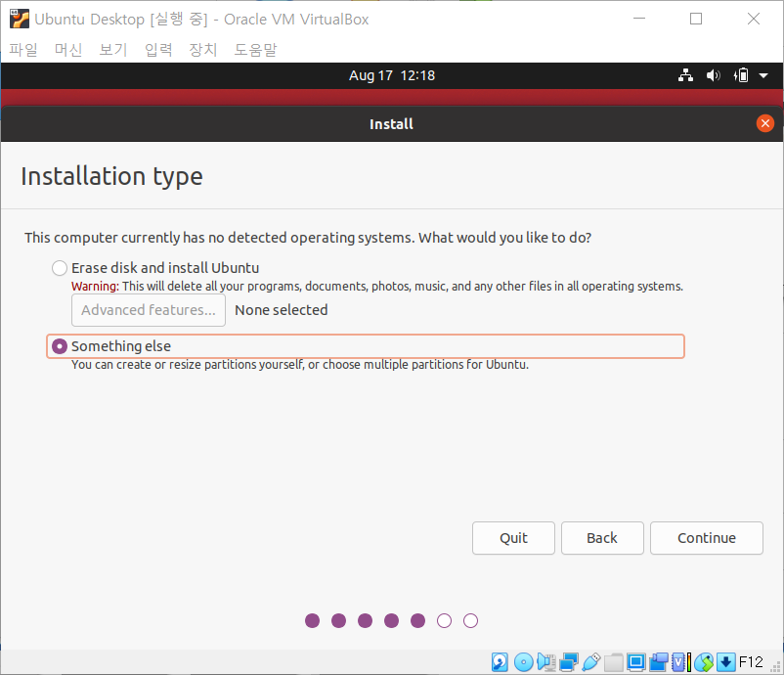Viewport: 784px width, 675px height.
Task: Click the VirtualBox app icon in title bar
Action: [19, 19]
